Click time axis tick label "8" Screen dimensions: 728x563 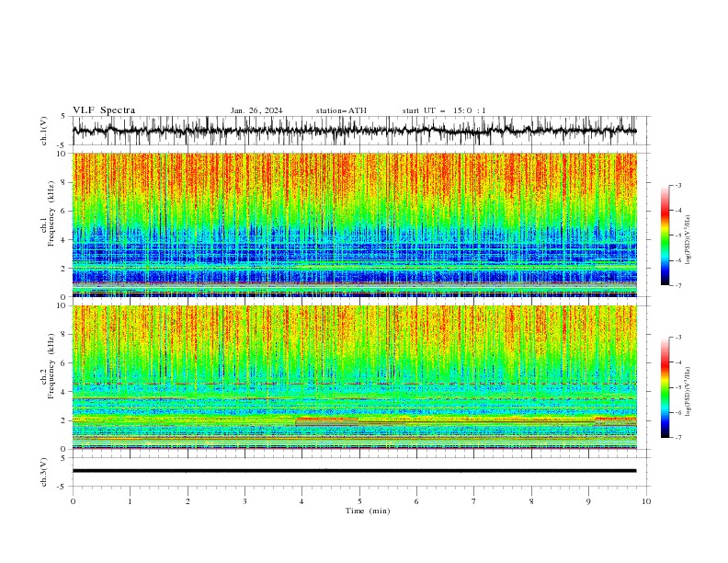click(531, 501)
